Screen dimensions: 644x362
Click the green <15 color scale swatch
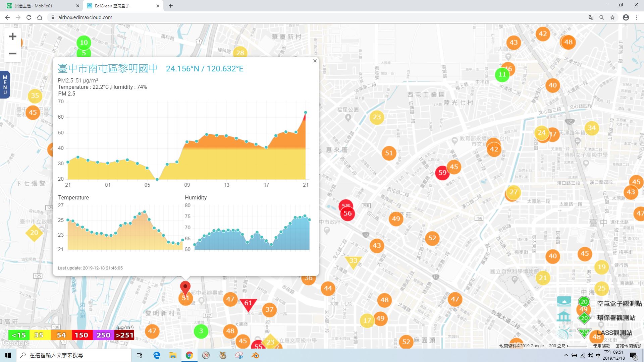pos(18,335)
